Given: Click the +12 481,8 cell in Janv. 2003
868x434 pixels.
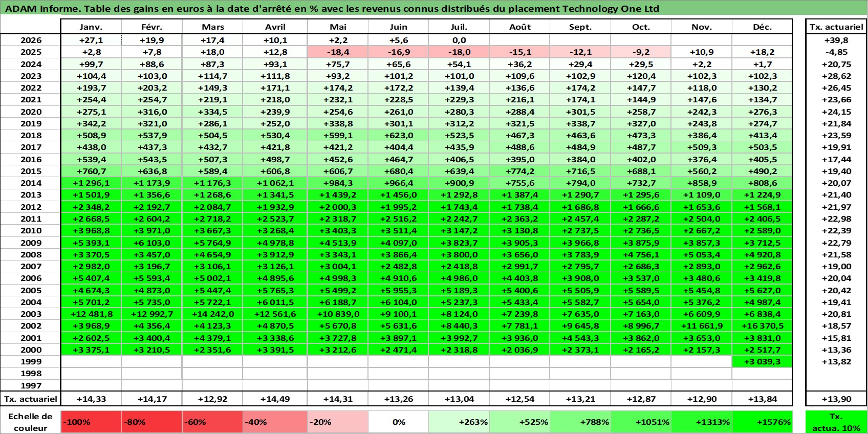Looking at the screenshot, I should (x=91, y=314).
